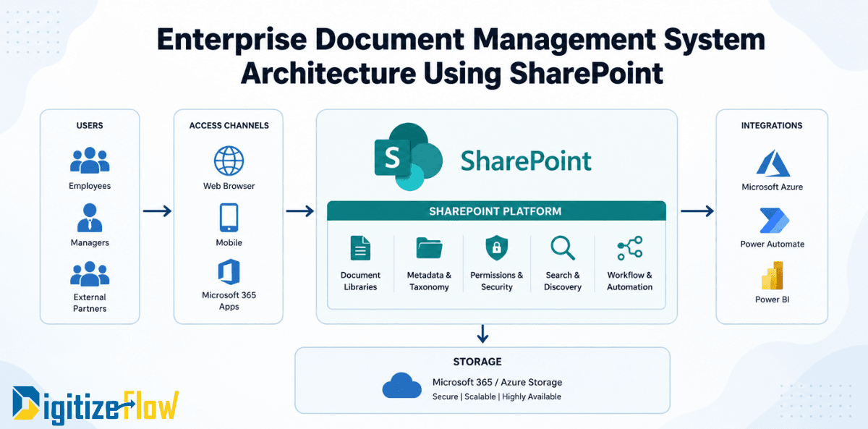Click the "STORAGE" heading

477,361
